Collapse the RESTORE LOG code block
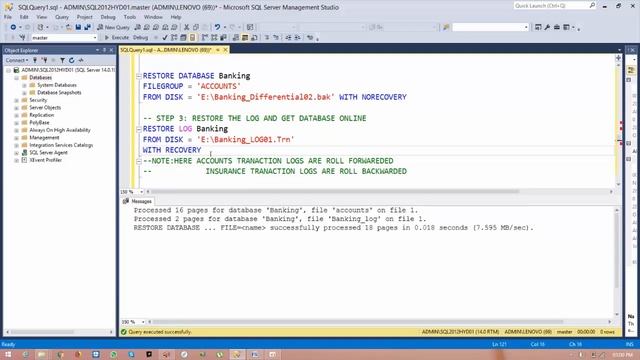This screenshot has height=360, width=640. (139, 129)
